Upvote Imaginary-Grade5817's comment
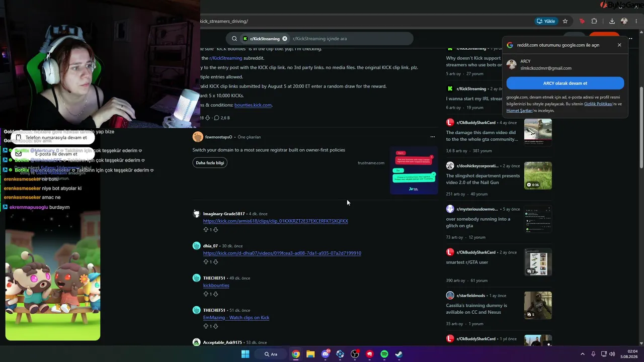 pyautogui.click(x=205, y=230)
